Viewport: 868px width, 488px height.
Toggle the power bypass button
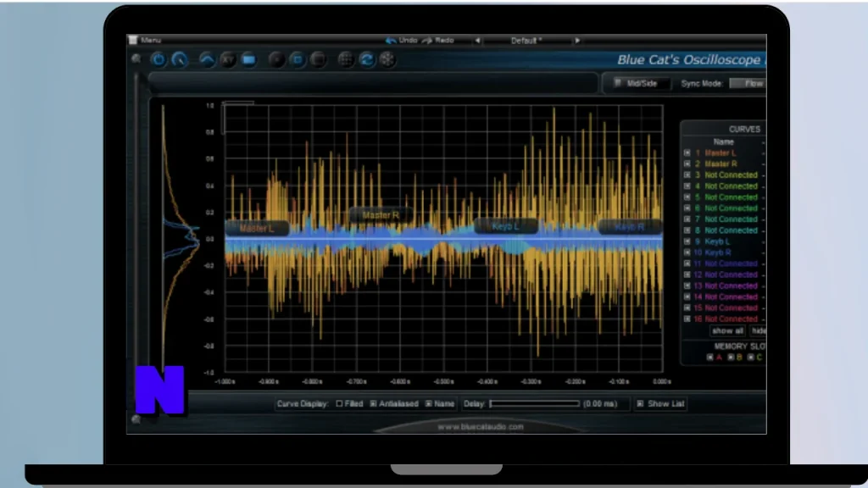pyautogui.click(x=159, y=59)
